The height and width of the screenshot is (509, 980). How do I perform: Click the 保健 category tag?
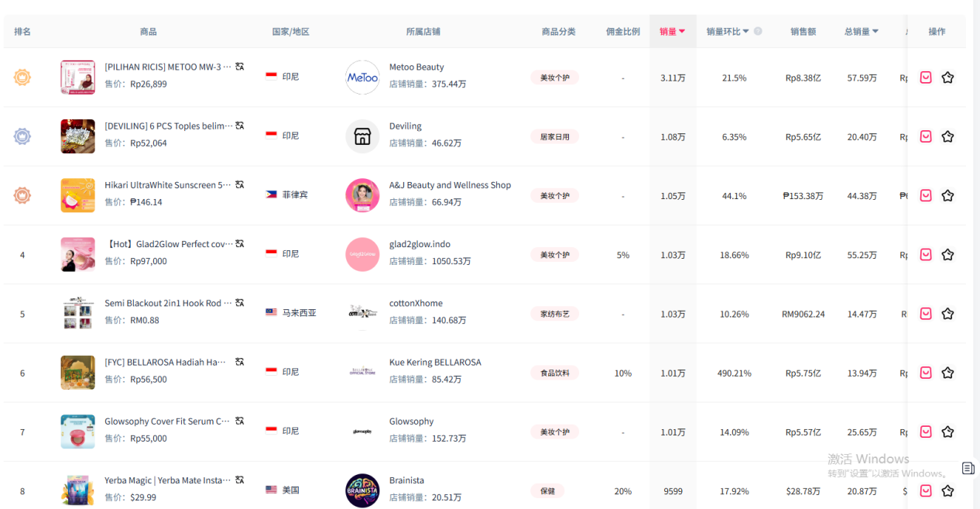coord(547,490)
